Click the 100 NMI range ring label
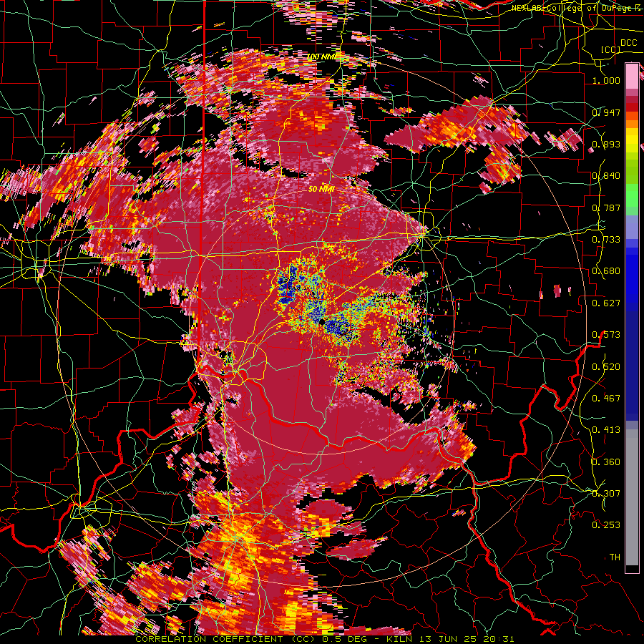The width and height of the screenshot is (644, 644). (321, 57)
